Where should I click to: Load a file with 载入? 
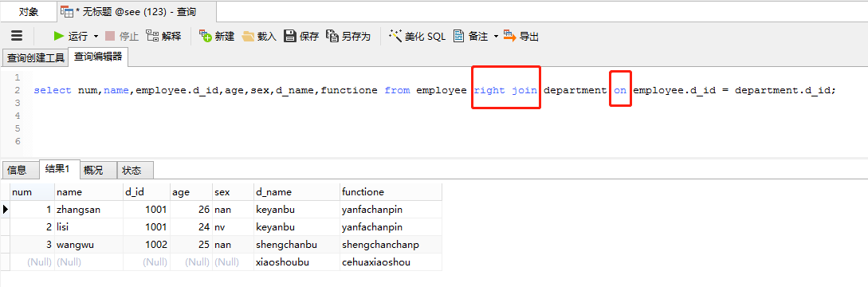[259, 37]
